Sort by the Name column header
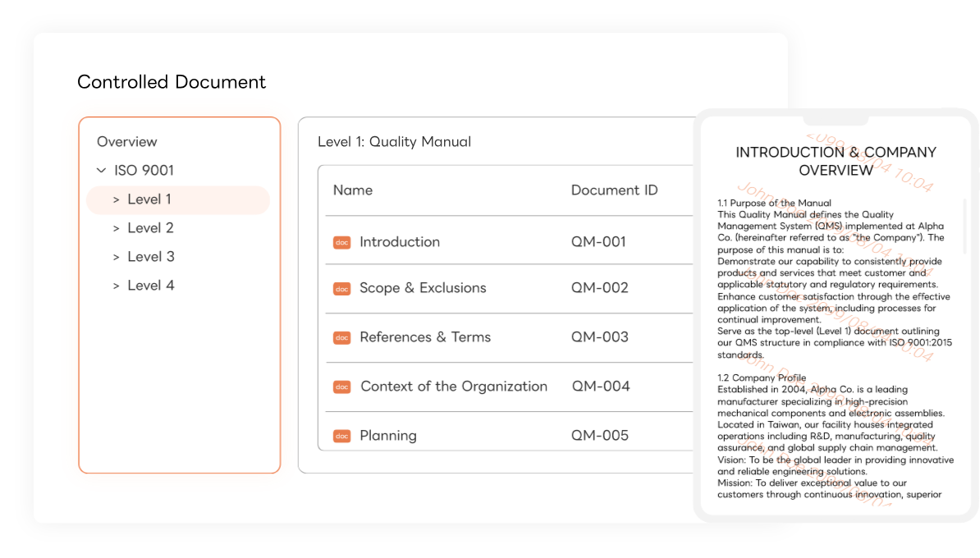Screen dimensions: 980x558 click(x=352, y=190)
